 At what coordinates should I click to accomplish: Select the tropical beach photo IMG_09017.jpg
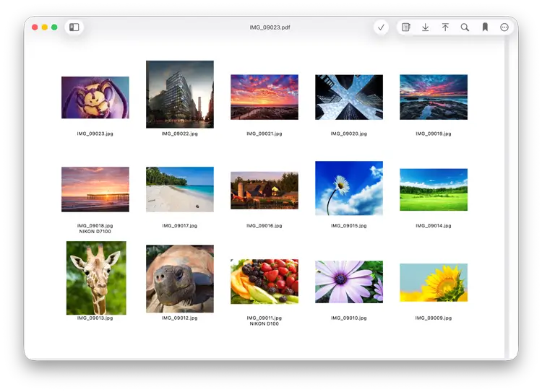[180, 189]
